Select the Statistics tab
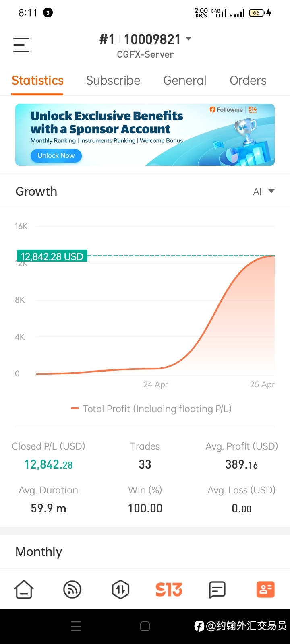The image size is (290, 644). click(x=37, y=80)
